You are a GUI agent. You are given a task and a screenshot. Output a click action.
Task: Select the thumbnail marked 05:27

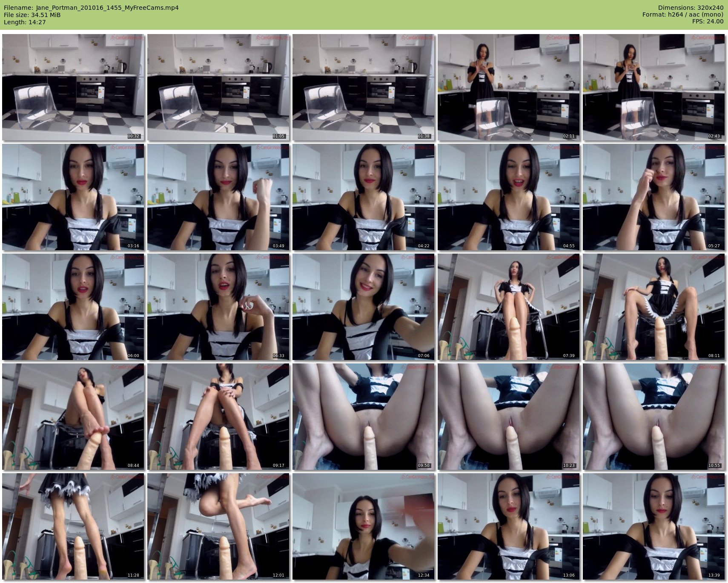[x=653, y=197]
